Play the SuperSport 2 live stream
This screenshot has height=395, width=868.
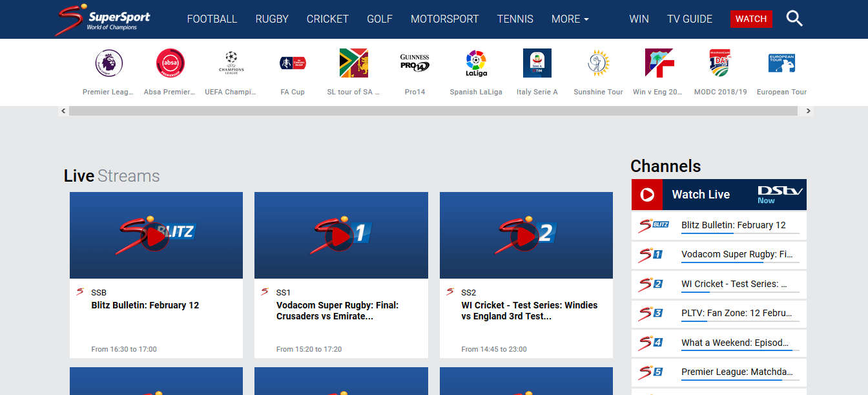click(526, 237)
